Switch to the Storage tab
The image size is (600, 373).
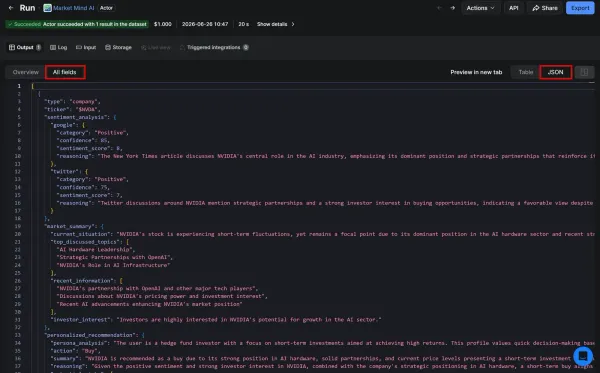[119, 47]
